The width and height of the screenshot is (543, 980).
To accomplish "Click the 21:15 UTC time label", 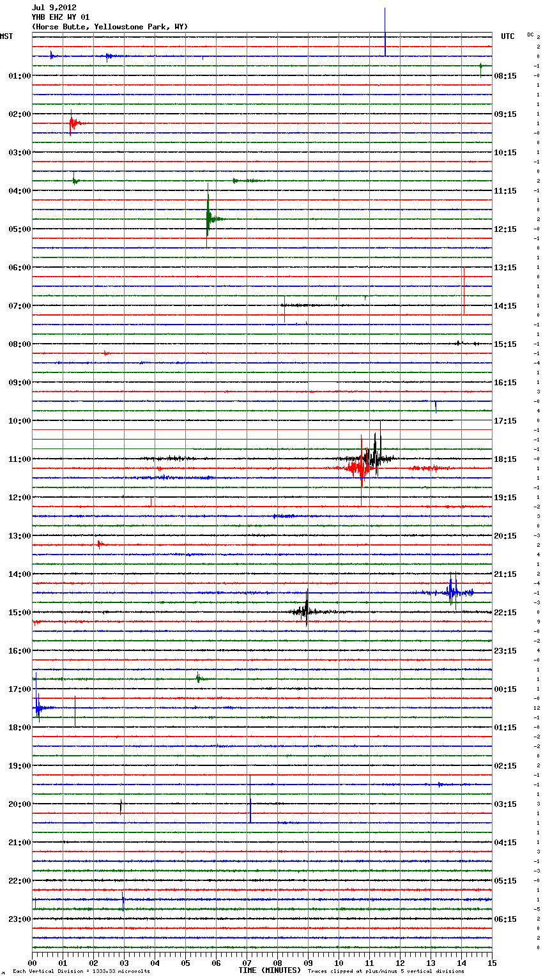I will click(505, 574).
